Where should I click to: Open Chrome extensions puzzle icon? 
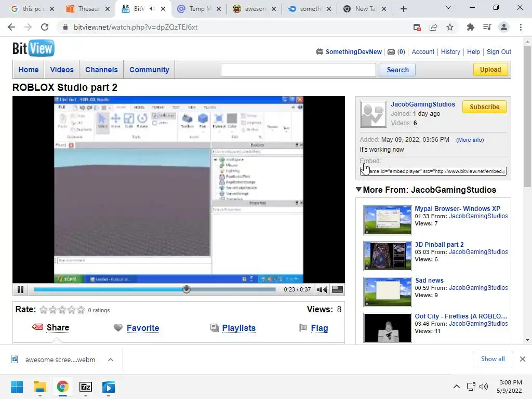coord(470,27)
